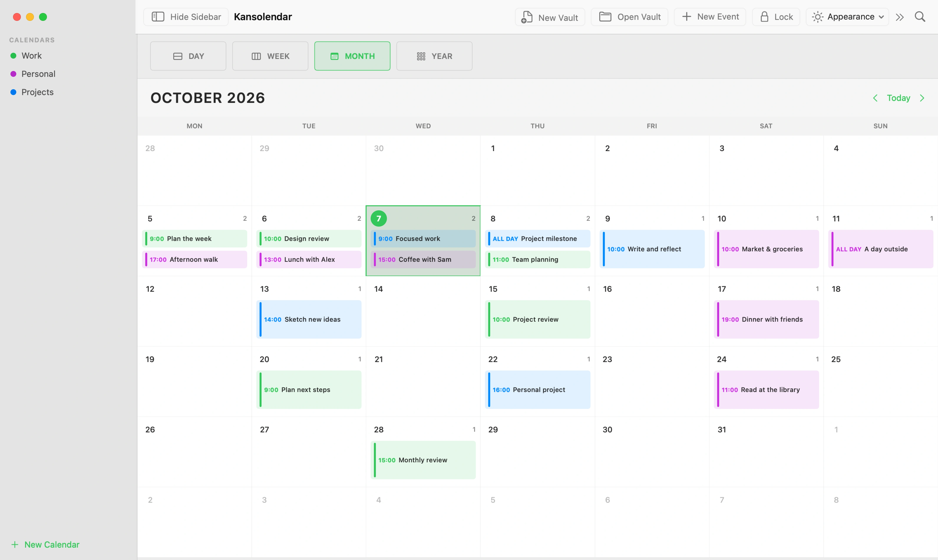This screenshot has width=938, height=560.
Task: Click the green Work color dot
Action: pos(13,56)
